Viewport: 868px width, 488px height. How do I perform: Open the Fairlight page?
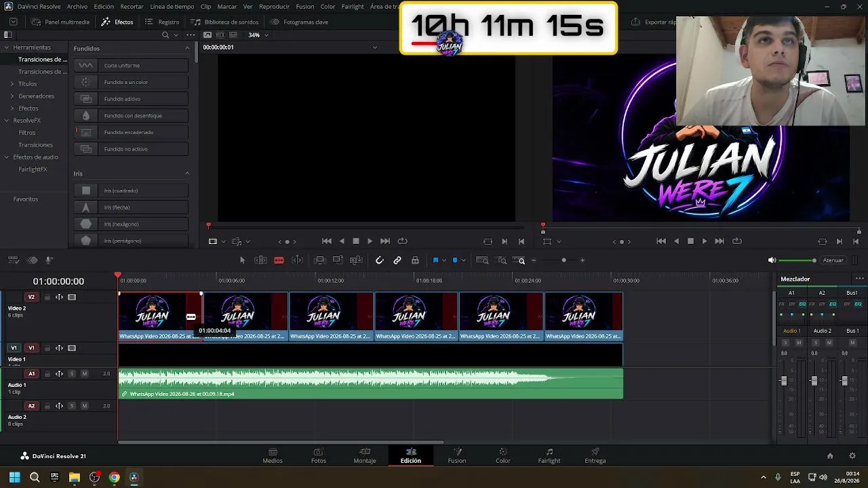pyautogui.click(x=549, y=455)
